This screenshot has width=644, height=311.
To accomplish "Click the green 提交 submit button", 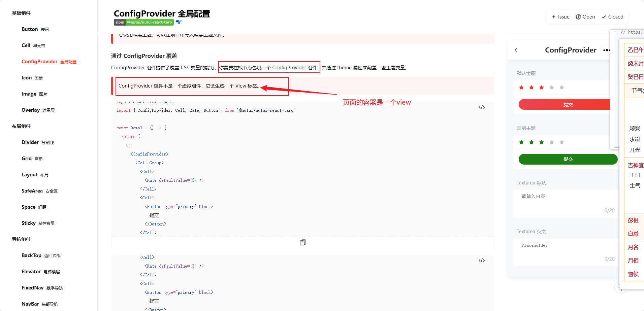I will 568,159.
